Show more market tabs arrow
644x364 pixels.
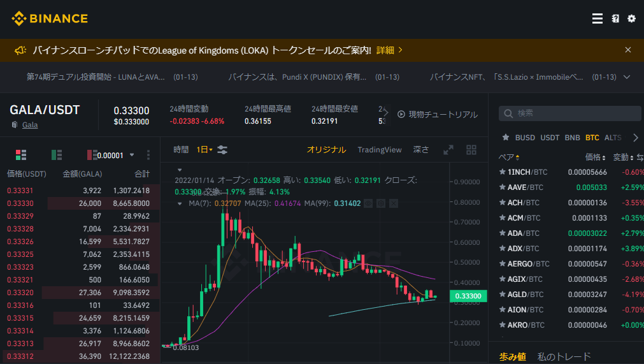636,138
